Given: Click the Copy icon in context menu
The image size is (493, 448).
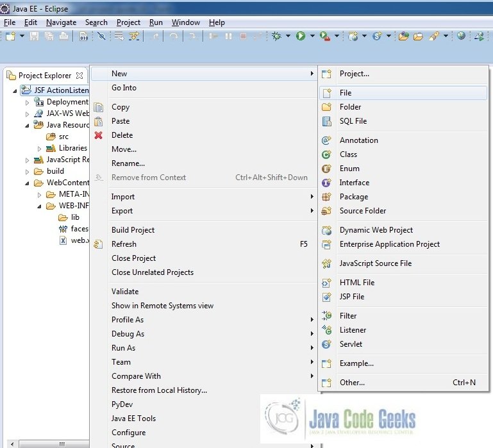Looking at the screenshot, I should click(x=99, y=107).
